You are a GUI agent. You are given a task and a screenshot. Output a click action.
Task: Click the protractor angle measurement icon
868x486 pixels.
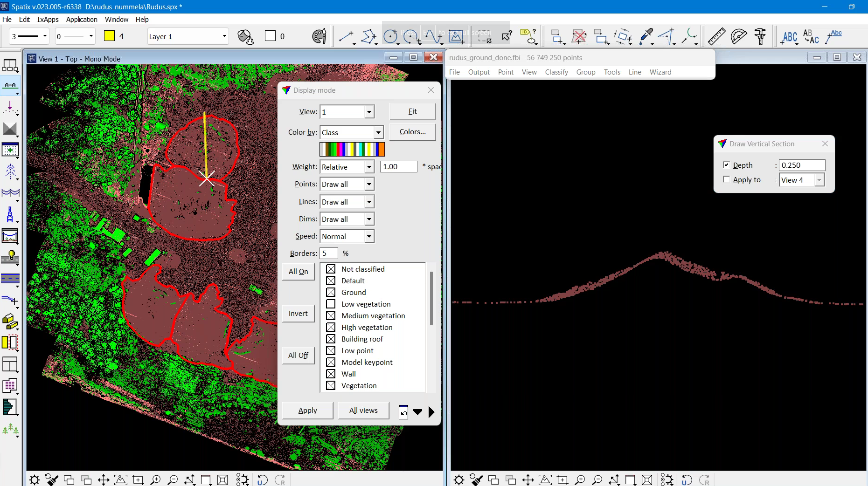coord(738,36)
